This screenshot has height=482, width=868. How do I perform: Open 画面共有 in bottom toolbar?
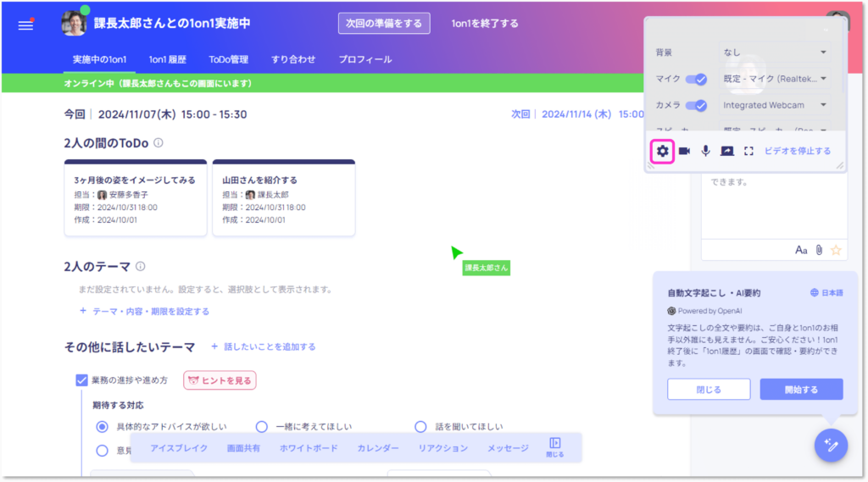pyautogui.click(x=243, y=447)
